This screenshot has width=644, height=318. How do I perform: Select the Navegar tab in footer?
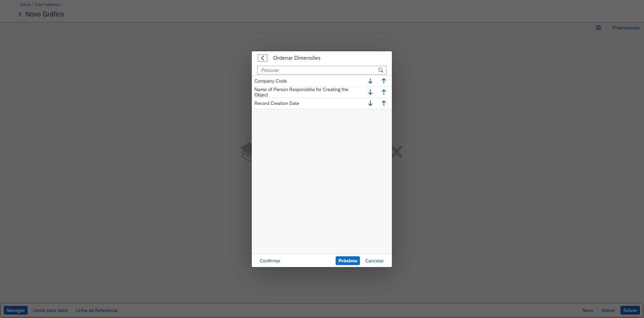click(16, 310)
